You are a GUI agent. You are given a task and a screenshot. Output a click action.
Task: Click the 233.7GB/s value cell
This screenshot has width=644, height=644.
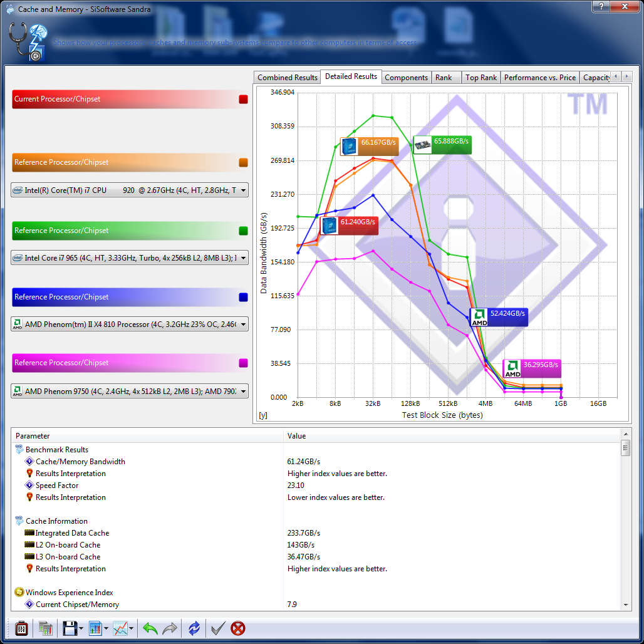click(x=304, y=532)
